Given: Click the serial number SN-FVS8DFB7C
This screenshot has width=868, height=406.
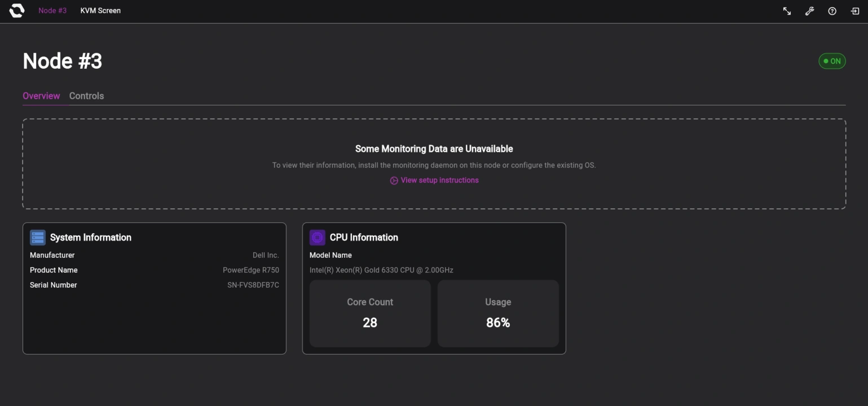Looking at the screenshot, I should (x=253, y=285).
